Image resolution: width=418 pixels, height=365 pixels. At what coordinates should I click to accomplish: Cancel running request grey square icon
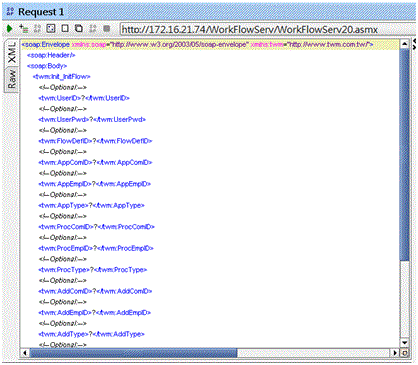pyautogui.click(x=107, y=29)
